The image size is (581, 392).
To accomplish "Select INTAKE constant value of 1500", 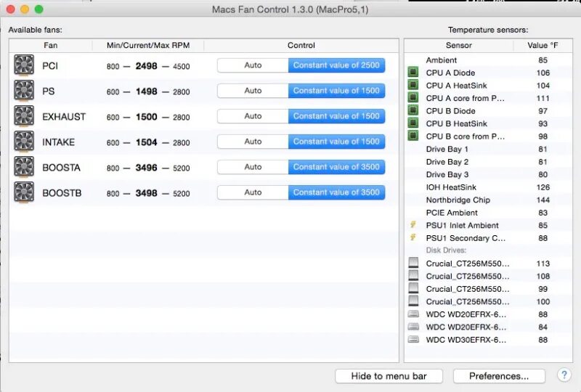I will 336,142.
